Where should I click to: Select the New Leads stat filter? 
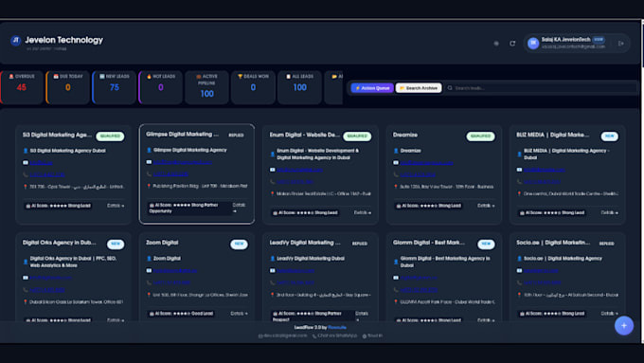point(115,87)
